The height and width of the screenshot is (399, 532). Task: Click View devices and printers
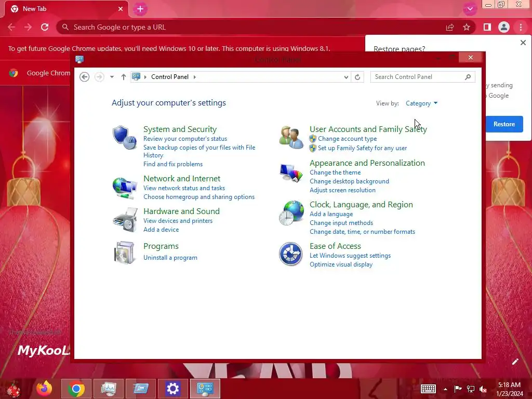pyautogui.click(x=178, y=221)
